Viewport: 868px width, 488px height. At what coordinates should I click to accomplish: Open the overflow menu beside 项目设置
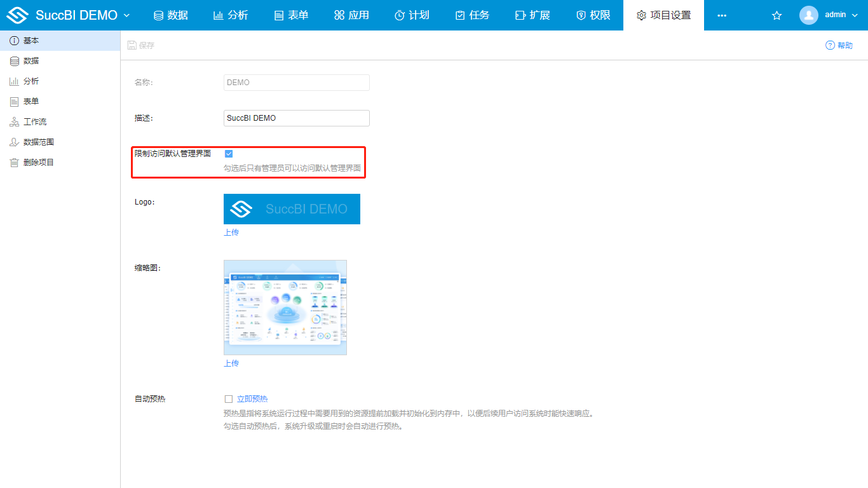pyautogui.click(x=721, y=15)
